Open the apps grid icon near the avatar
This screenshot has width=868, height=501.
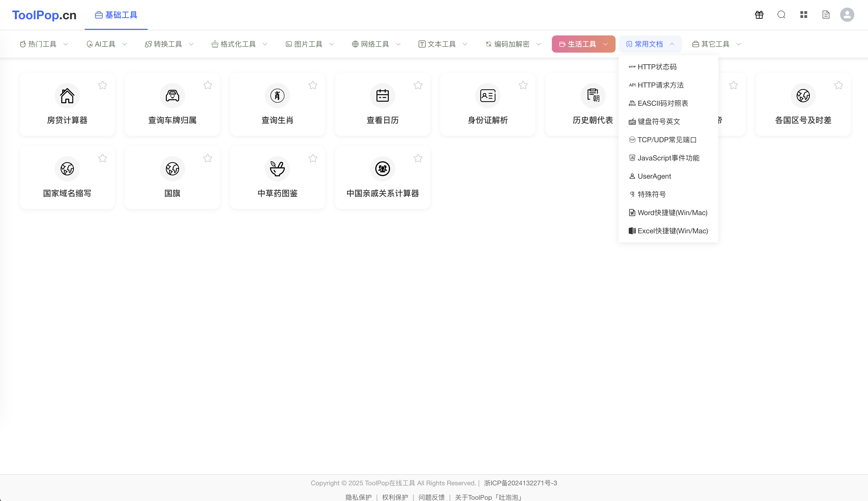803,14
